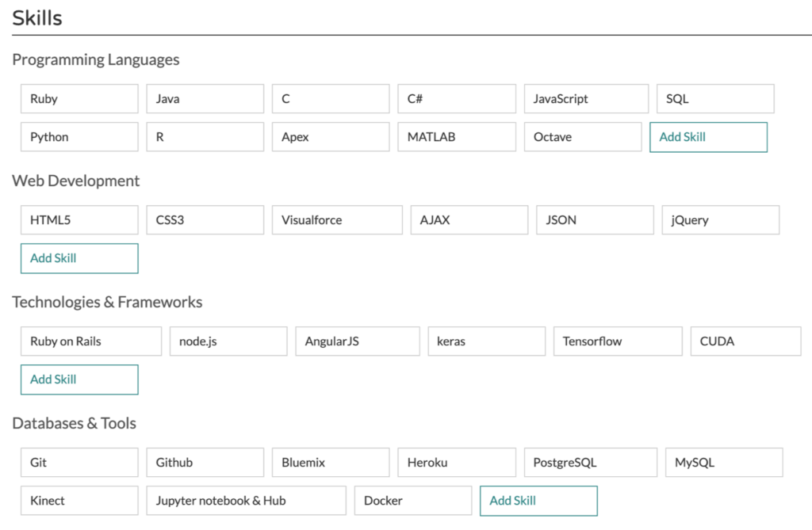
Task: Click Add Skill under Databases & Tools
Action: tap(538, 501)
